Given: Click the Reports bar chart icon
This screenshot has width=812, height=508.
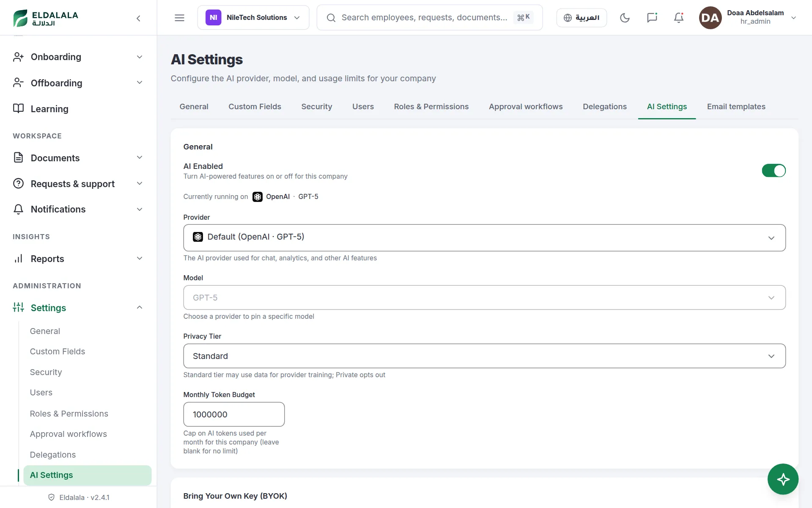Looking at the screenshot, I should pos(18,259).
